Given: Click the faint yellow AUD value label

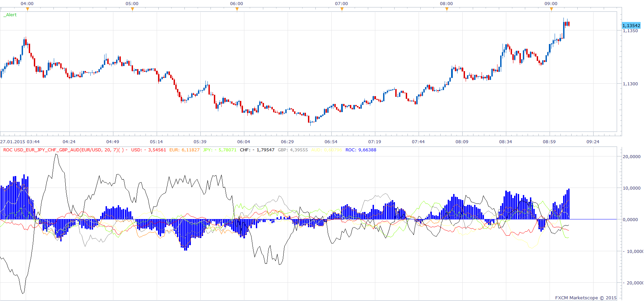Looking at the screenshot, I should [x=327, y=150].
